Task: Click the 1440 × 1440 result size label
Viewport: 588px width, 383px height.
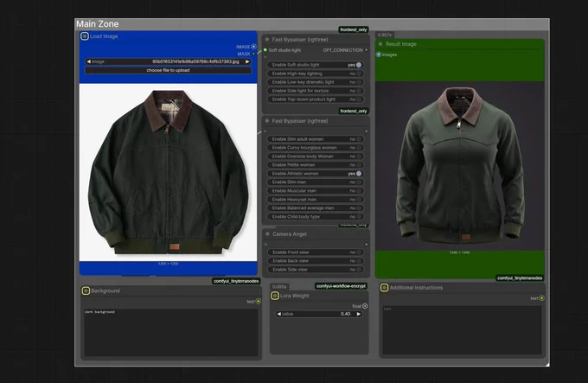Action: [x=460, y=252]
